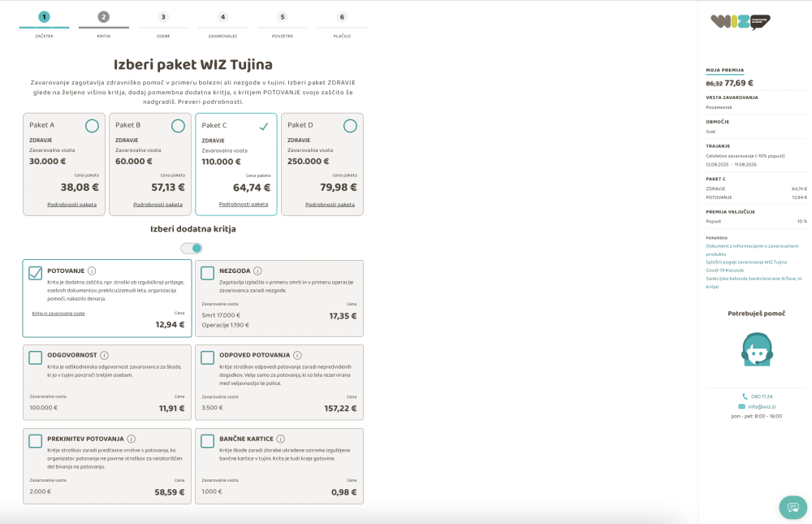Show Podrobnosti paketa for Paket D
This screenshot has width=812, height=524.
tap(330, 205)
